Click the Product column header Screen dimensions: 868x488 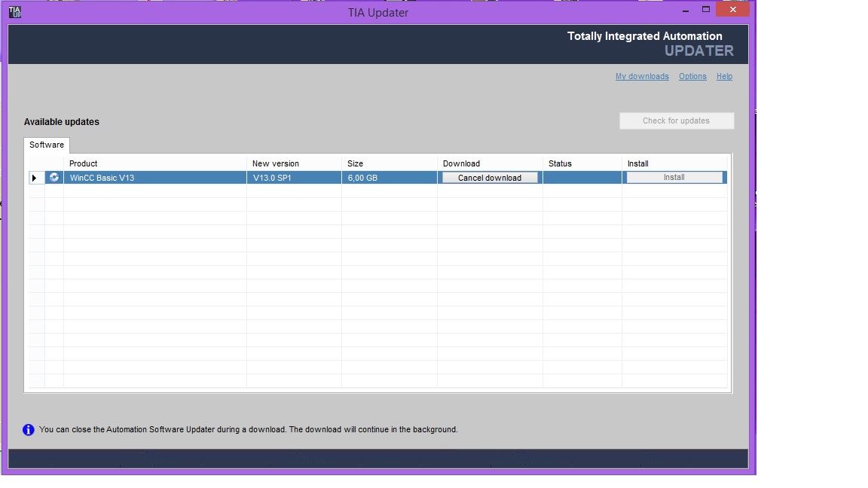pos(155,163)
